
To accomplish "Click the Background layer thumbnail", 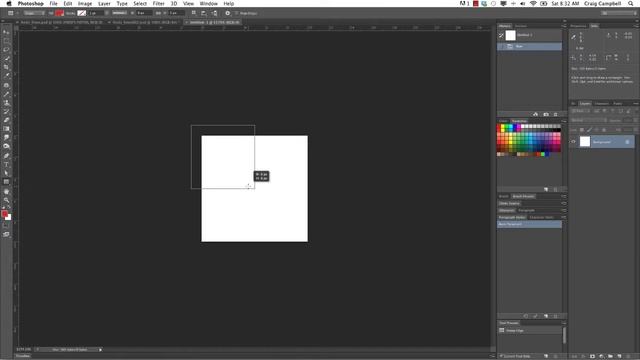I will (585, 142).
